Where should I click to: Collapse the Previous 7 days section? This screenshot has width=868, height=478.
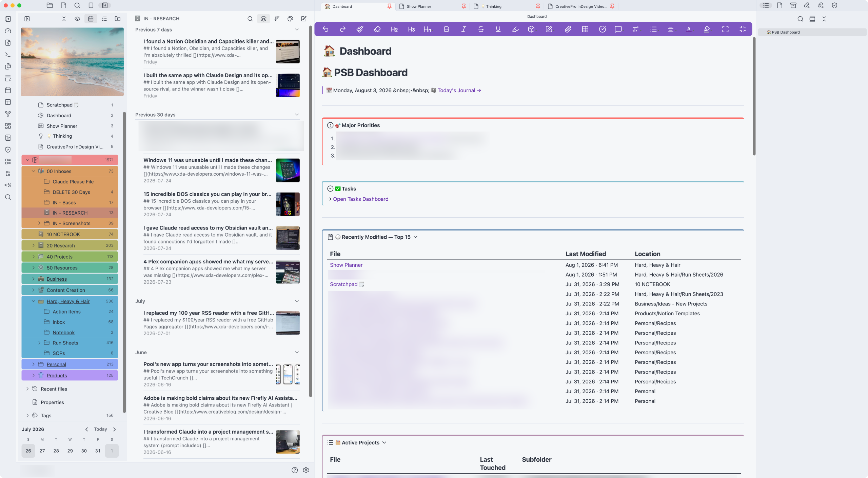pos(297,29)
